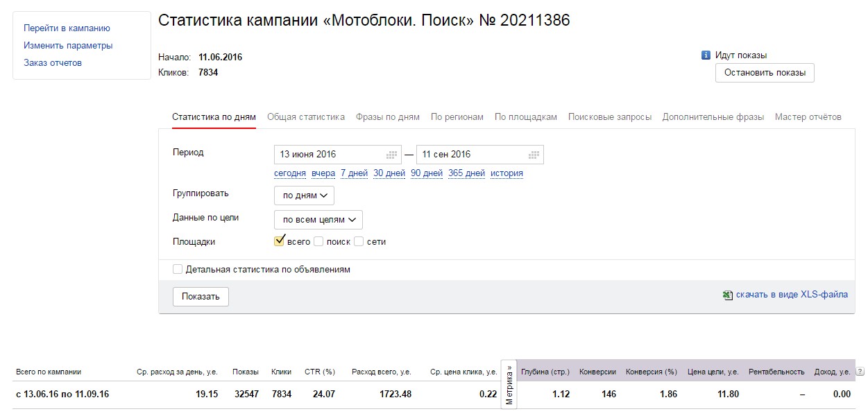Follow the Перейти в кампанию link
868x416 pixels.
(x=67, y=28)
